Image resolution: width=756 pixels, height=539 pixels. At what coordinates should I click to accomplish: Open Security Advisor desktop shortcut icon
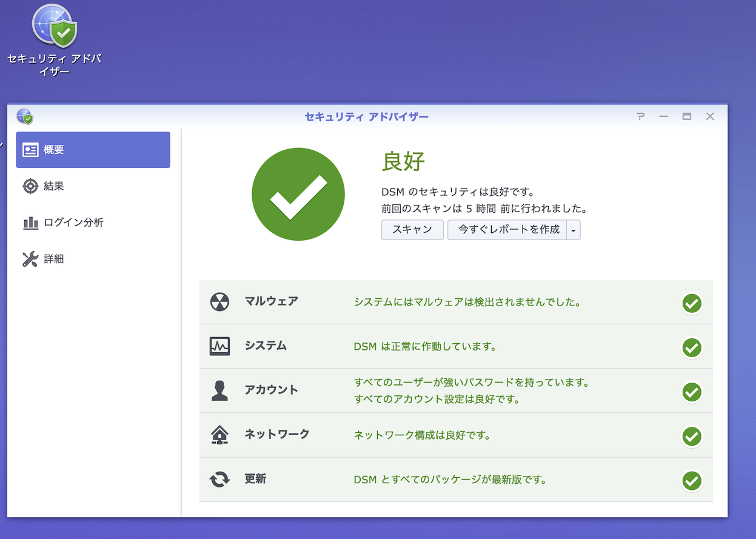55,26
